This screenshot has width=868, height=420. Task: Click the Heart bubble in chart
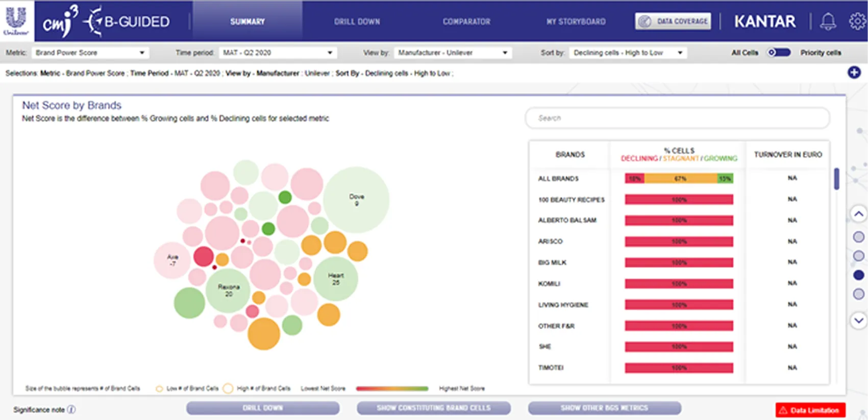click(x=336, y=279)
